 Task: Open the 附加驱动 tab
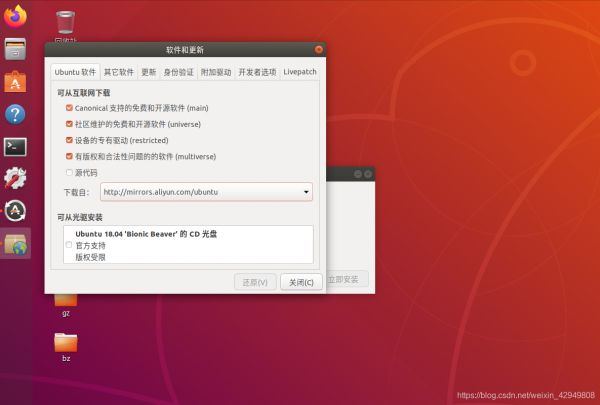pyautogui.click(x=216, y=72)
